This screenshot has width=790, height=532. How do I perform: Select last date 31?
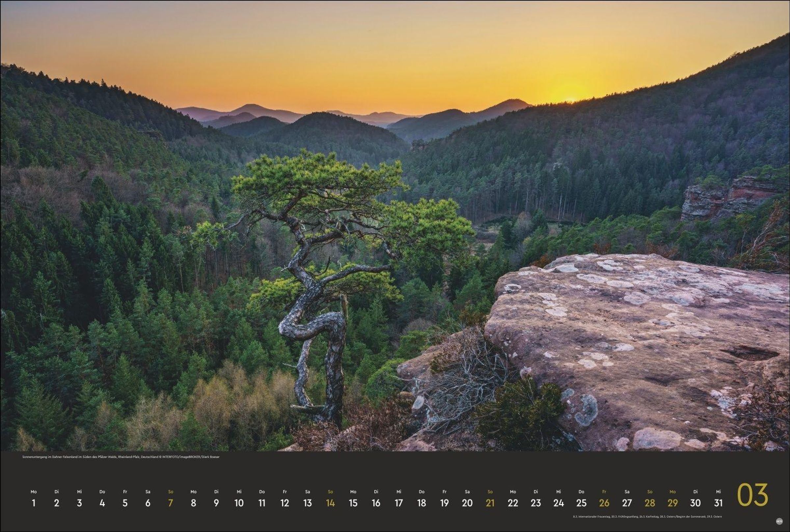718,503
